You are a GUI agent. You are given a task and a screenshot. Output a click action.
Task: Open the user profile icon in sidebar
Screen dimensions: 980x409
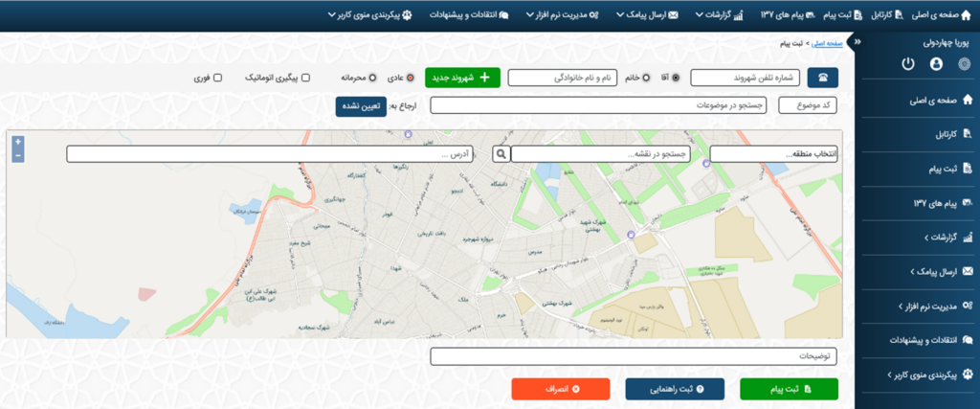936,64
